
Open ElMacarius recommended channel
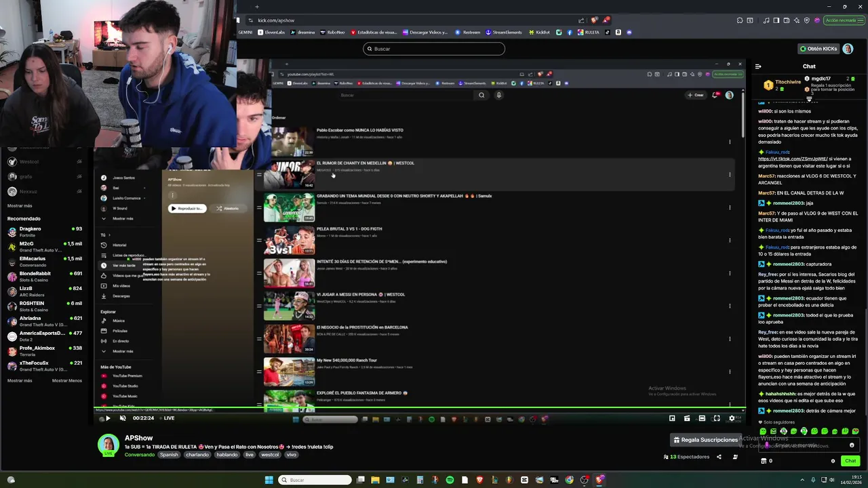click(x=44, y=261)
